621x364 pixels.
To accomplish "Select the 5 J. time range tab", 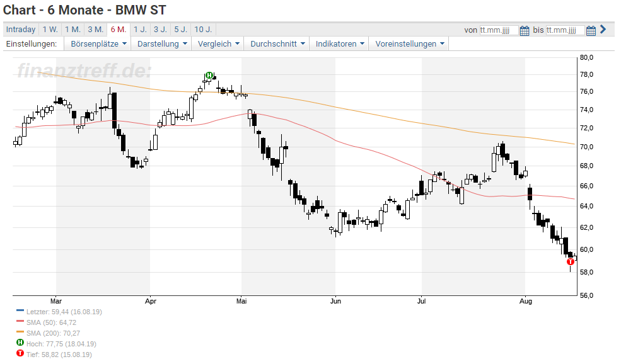I will point(181,29).
